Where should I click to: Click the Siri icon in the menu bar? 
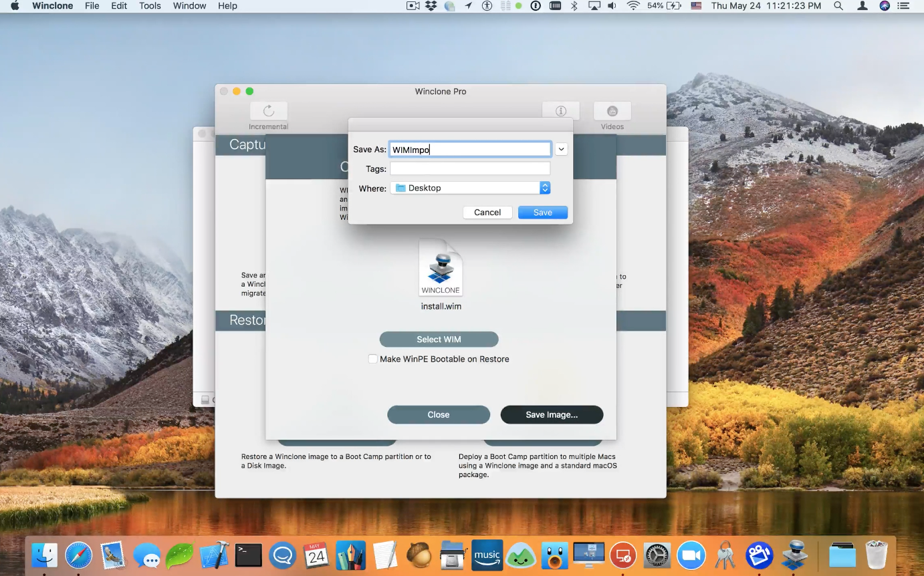885,6
